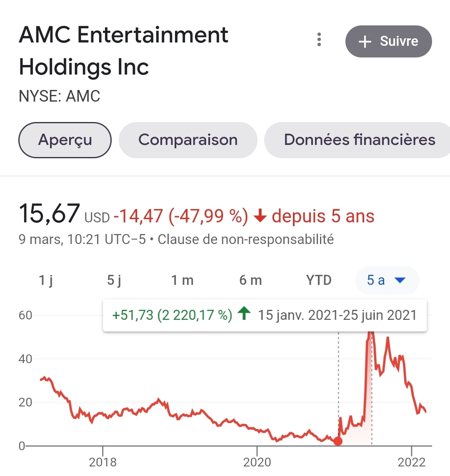Click the AMC Entertainment Holdings Inc title
Image resolution: width=450 pixels, height=476 pixels.
pyautogui.click(x=123, y=51)
